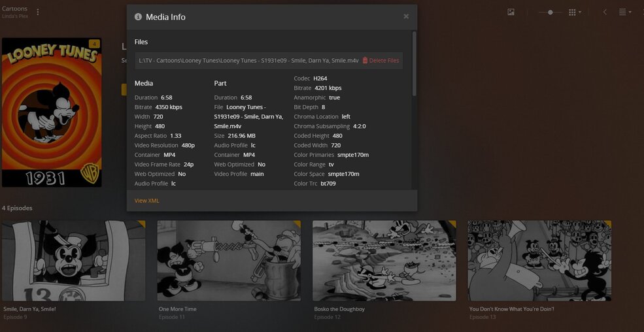Click the unwatched count badge on poster
Image resolution: width=644 pixels, height=332 pixels.
94,44
